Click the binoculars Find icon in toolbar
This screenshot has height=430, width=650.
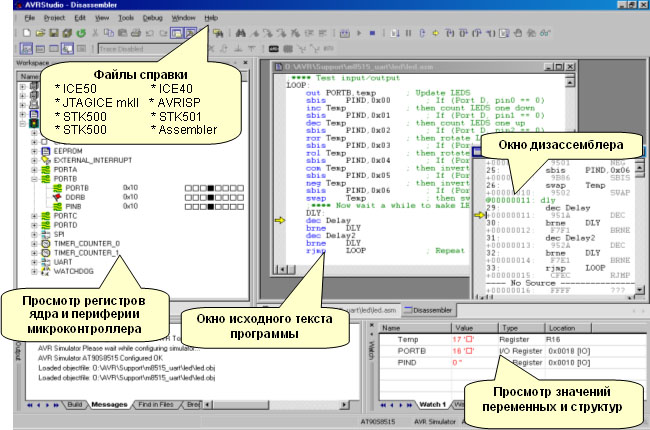(x=240, y=33)
